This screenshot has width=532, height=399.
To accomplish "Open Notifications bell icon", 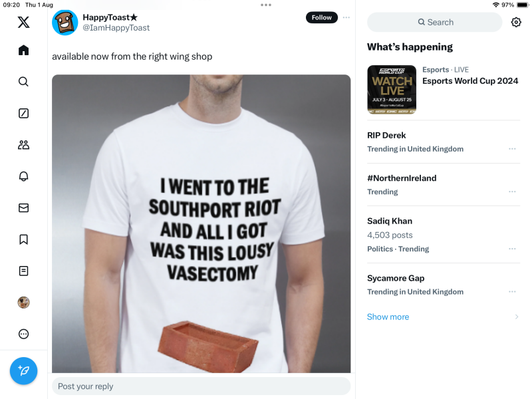I will pos(23,176).
